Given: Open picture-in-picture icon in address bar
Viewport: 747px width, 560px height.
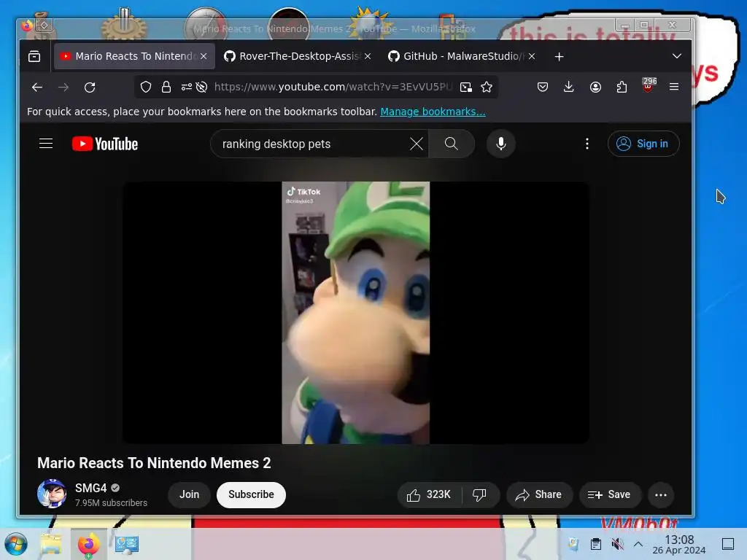Looking at the screenshot, I should click(466, 87).
